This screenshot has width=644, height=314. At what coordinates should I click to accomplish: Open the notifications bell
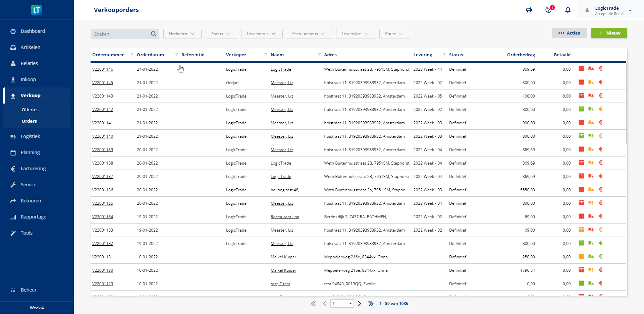tap(568, 10)
